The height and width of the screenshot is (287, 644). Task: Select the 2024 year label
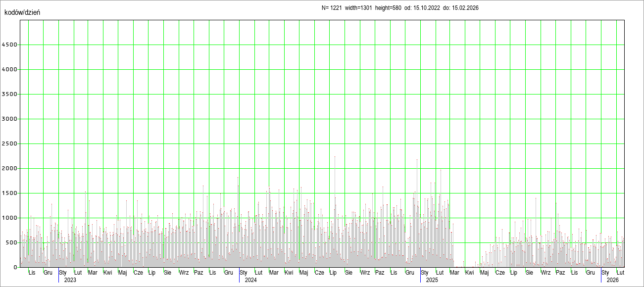[x=250, y=280]
